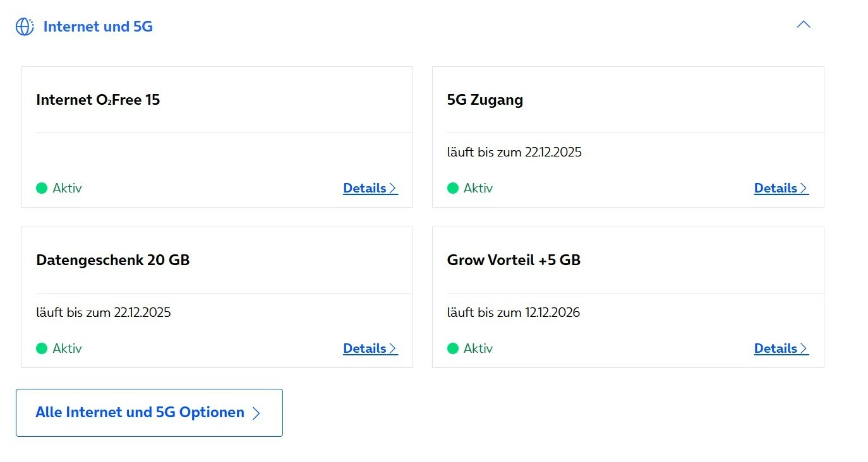Open Details for Datengeschenk 20 GB
868x462 pixels.
(x=370, y=348)
